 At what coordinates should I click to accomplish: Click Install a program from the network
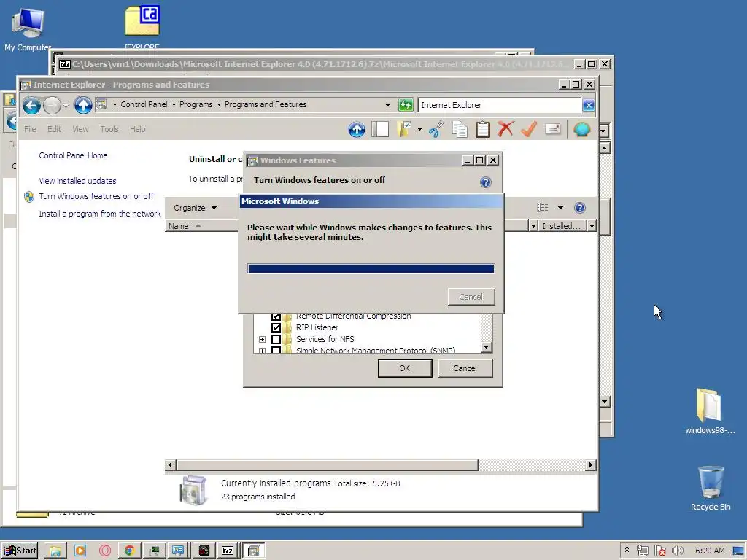[100, 214]
